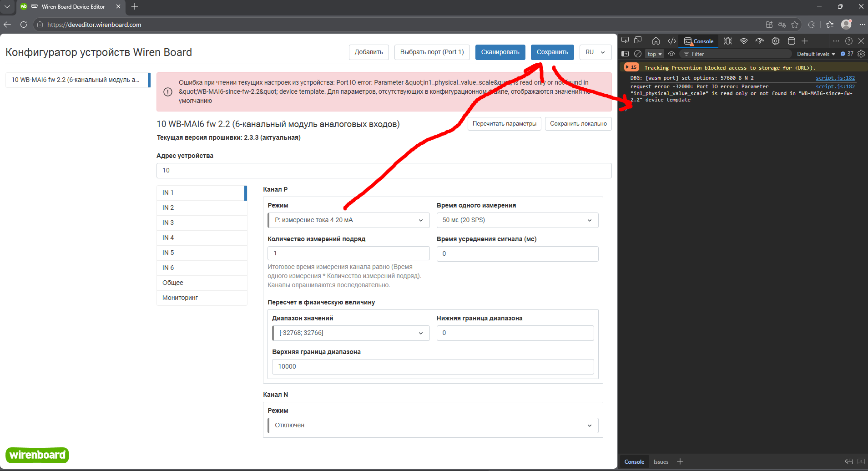868x471 pixels.
Task: Open the Режим dropdown for Канал P
Action: (348, 220)
